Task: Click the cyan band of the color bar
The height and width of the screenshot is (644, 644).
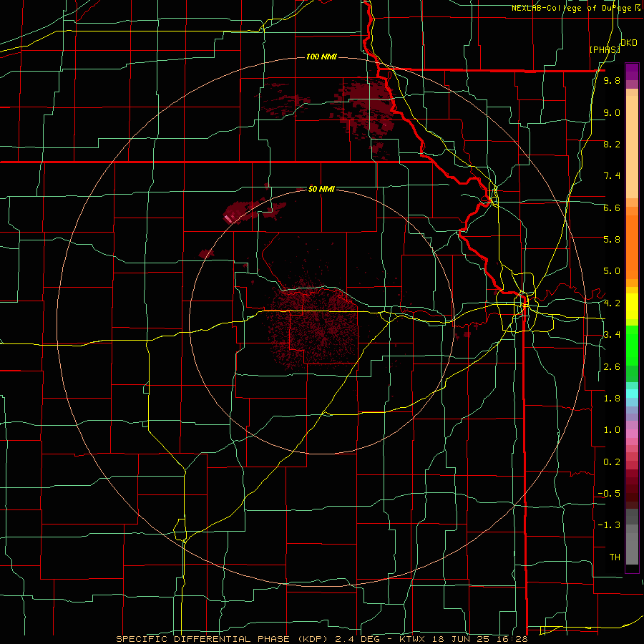Action: [x=632, y=393]
